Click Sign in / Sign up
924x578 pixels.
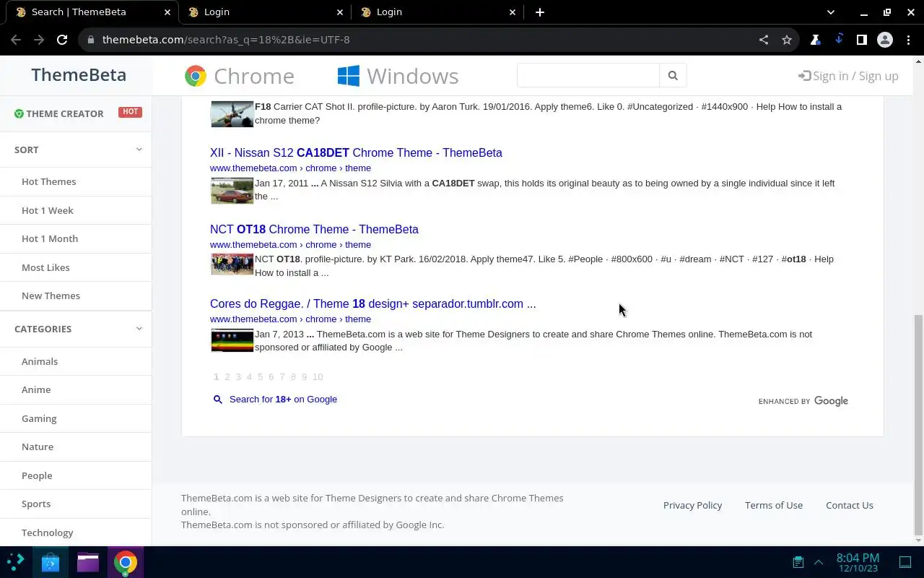click(x=848, y=76)
